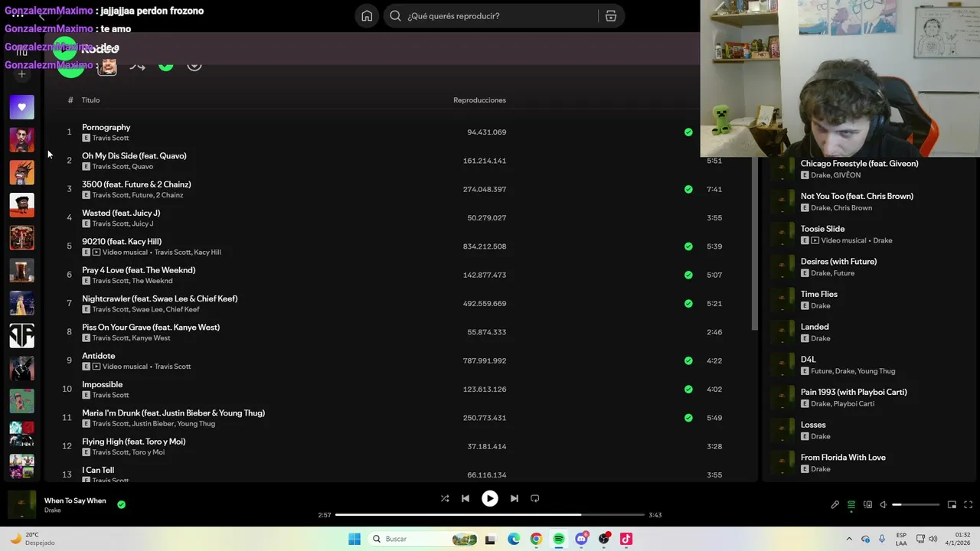The width and height of the screenshot is (980, 551).
Task: Toggle album shuffle icon near play button
Action: (x=138, y=66)
